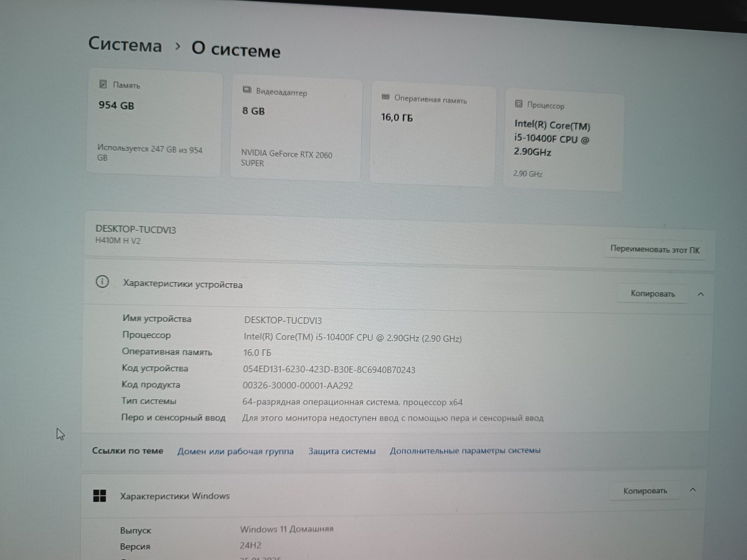Click the Перо и сенсорный ввод label
Viewport: 747px width, 560px height.
click(173, 417)
